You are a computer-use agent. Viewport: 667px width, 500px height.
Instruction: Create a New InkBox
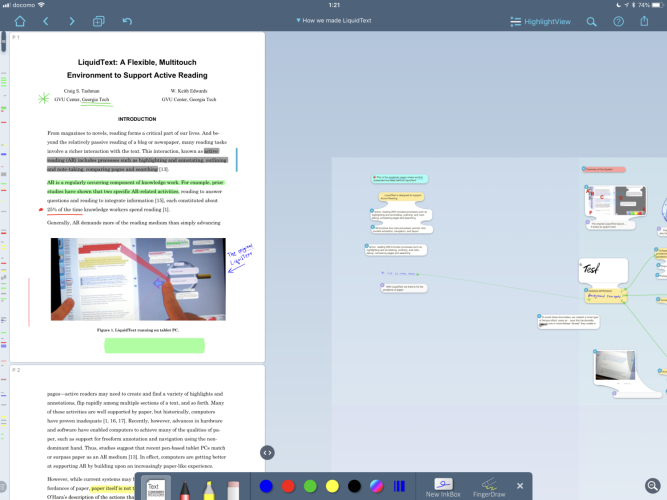[x=441, y=486]
